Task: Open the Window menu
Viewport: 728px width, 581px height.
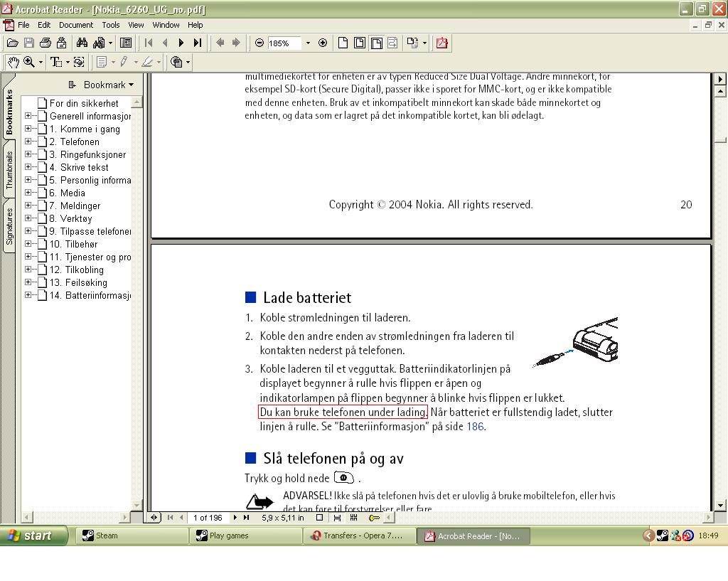Action: click(166, 25)
